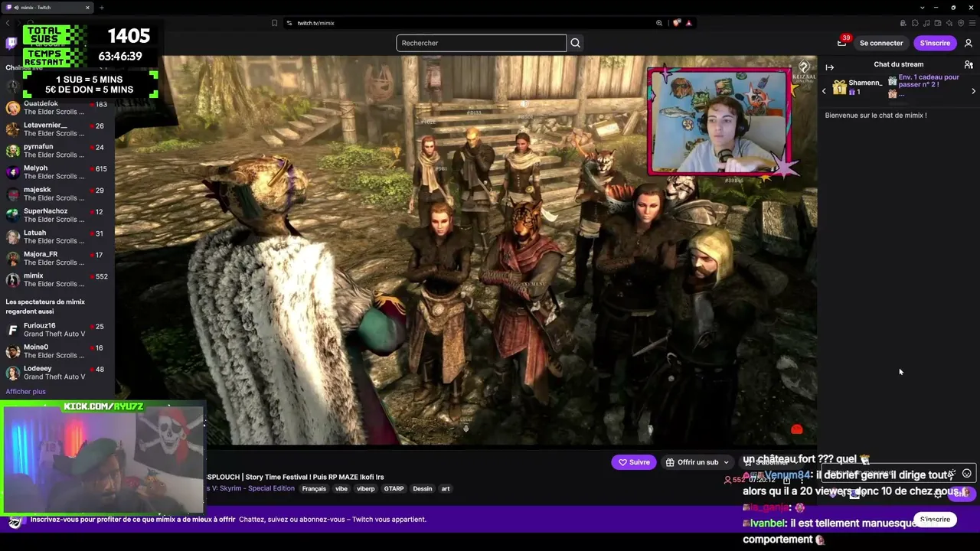Open the GTARP stream tag
980x551 pixels.
[394, 489]
